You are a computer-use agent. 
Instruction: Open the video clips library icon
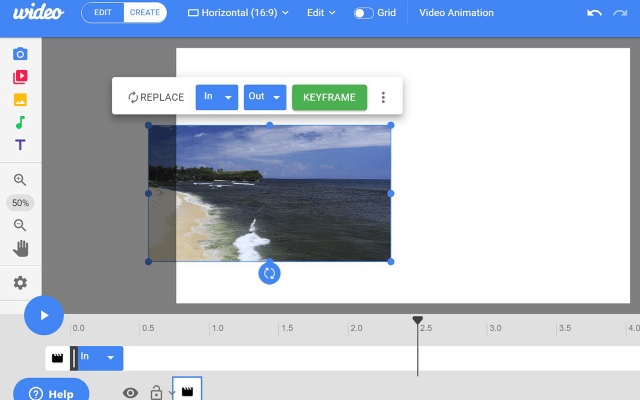click(20, 77)
